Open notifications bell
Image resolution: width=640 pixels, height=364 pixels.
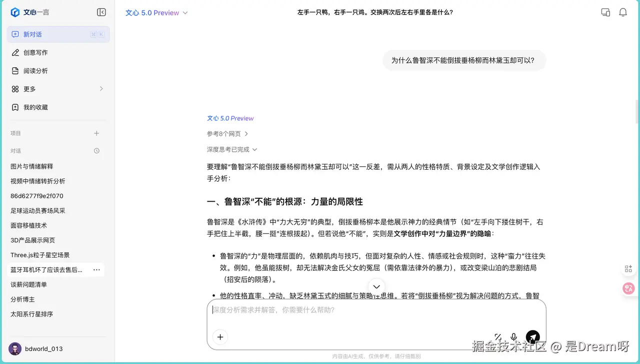pos(623,12)
